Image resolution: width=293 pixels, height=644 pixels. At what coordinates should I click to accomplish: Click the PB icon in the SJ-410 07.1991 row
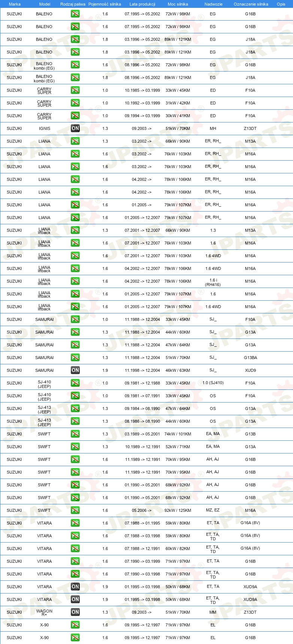(x=75, y=396)
